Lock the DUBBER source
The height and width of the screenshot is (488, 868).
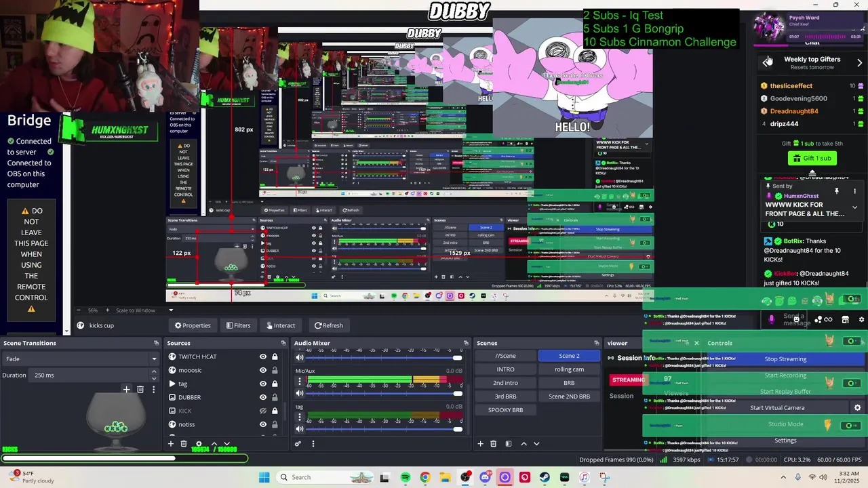click(x=275, y=397)
